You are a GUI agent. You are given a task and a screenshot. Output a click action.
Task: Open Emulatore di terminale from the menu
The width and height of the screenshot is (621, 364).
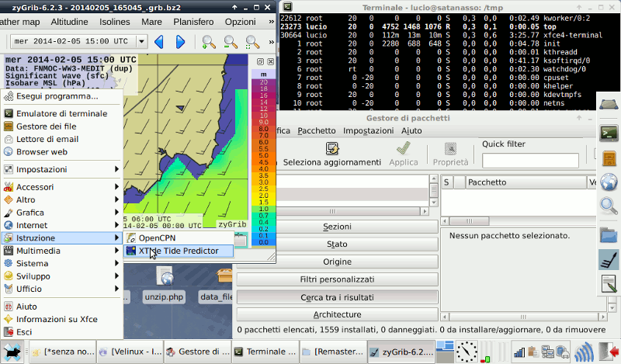click(x=61, y=113)
